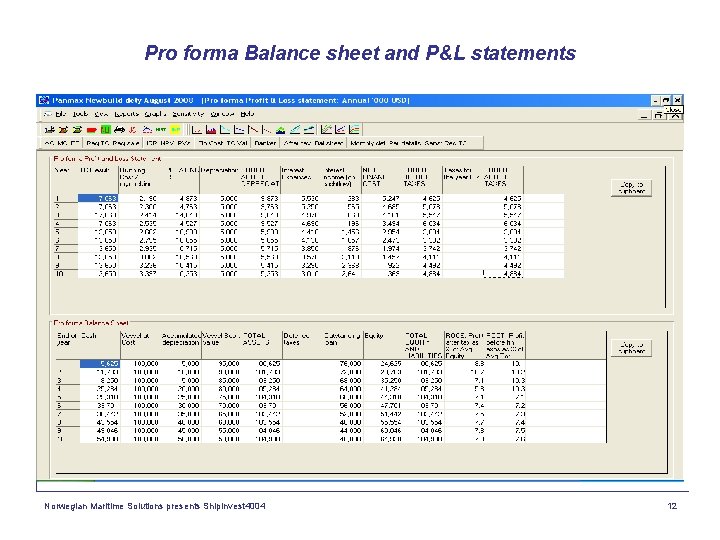Select the 49,046 cash cell in Balance Sheet
The height and width of the screenshot is (540, 720).
(x=100, y=431)
